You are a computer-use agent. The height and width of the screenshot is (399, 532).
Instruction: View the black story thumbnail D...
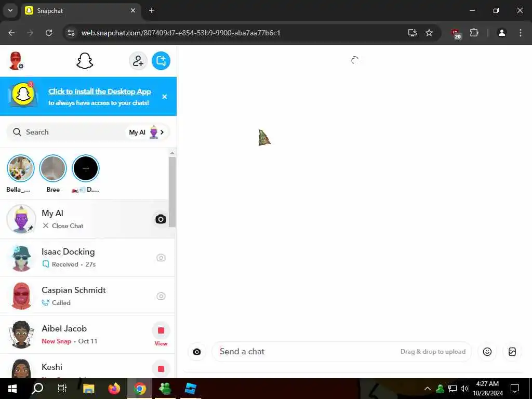(x=86, y=168)
